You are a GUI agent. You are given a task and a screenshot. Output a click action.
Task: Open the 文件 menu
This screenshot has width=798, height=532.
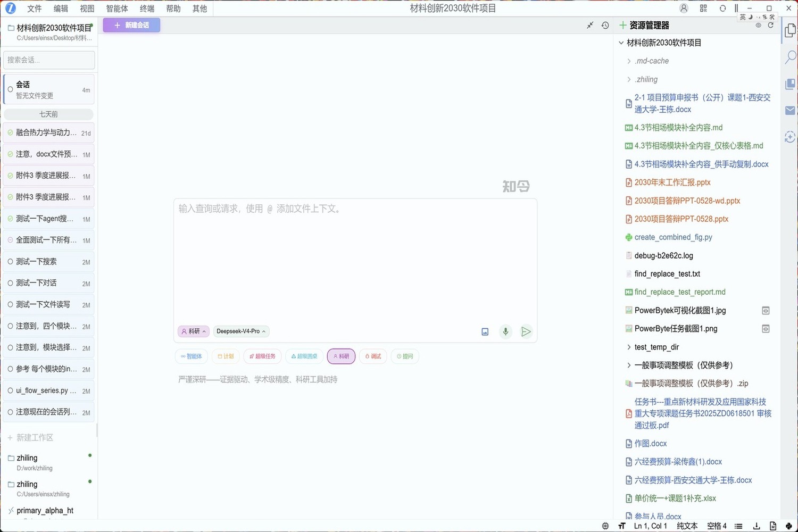[x=34, y=9]
